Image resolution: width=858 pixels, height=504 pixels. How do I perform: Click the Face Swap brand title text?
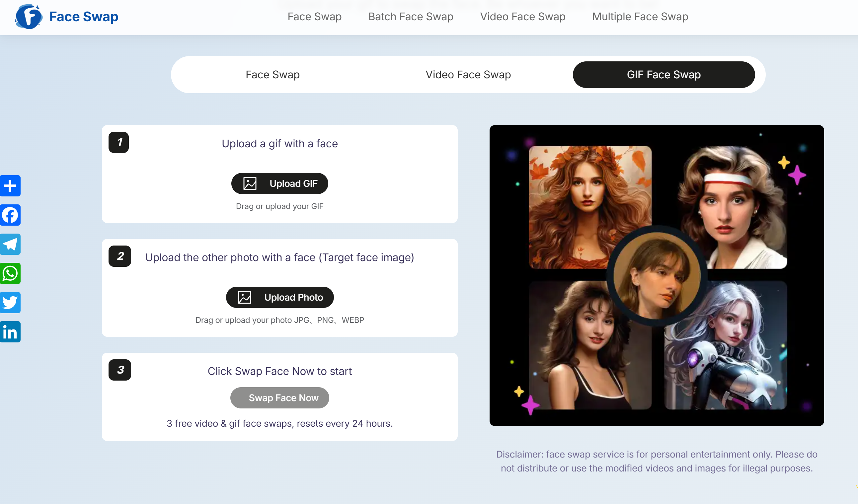(x=84, y=17)
